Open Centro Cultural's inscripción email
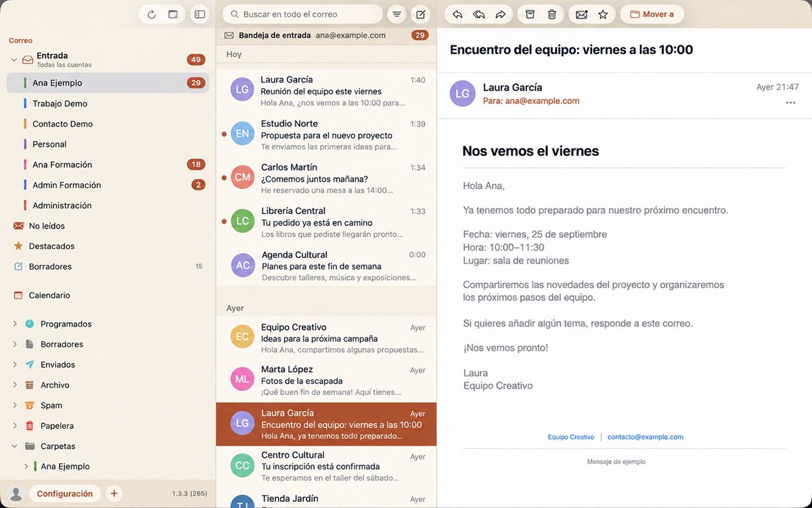Viewport: 812px width, 508px height. pyautogui.click(x=326, y=466)
